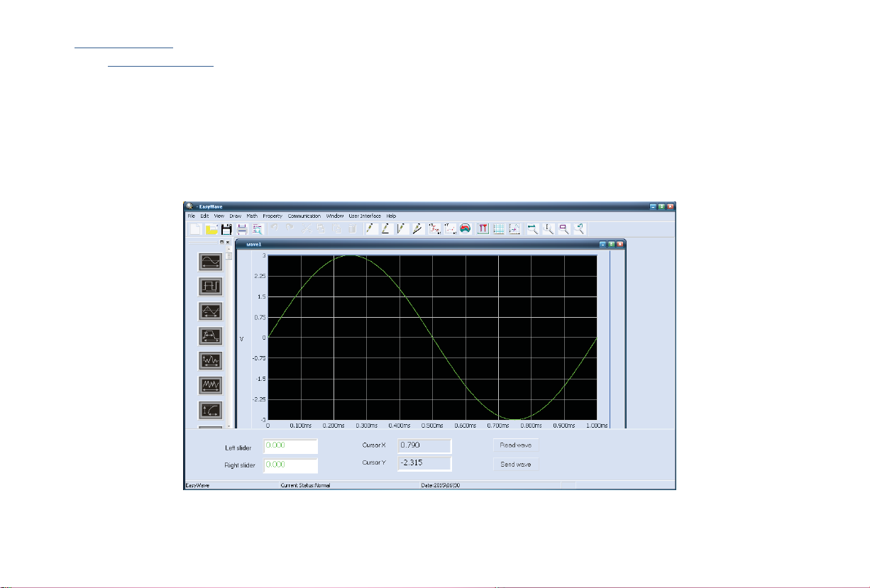Click the Print toolbar icon
Viewport: 870px width, 588px height.
coord(242,228)
